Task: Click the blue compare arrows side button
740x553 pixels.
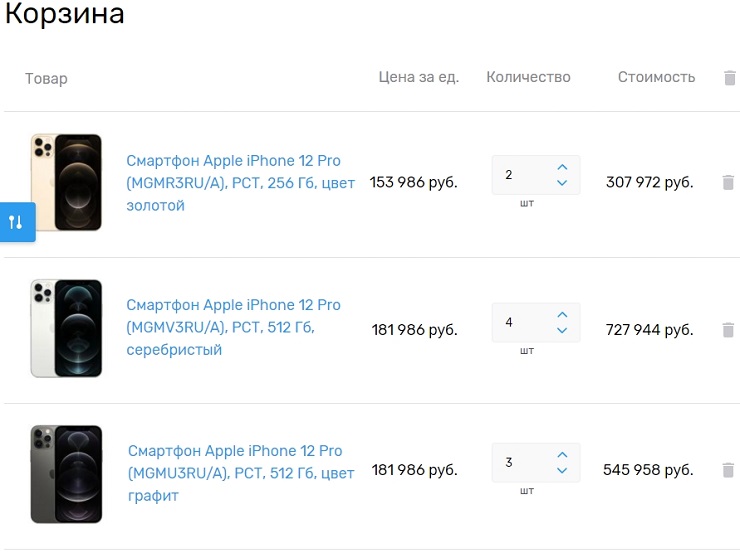Action: pyautogui.click(x=16, y=222)
